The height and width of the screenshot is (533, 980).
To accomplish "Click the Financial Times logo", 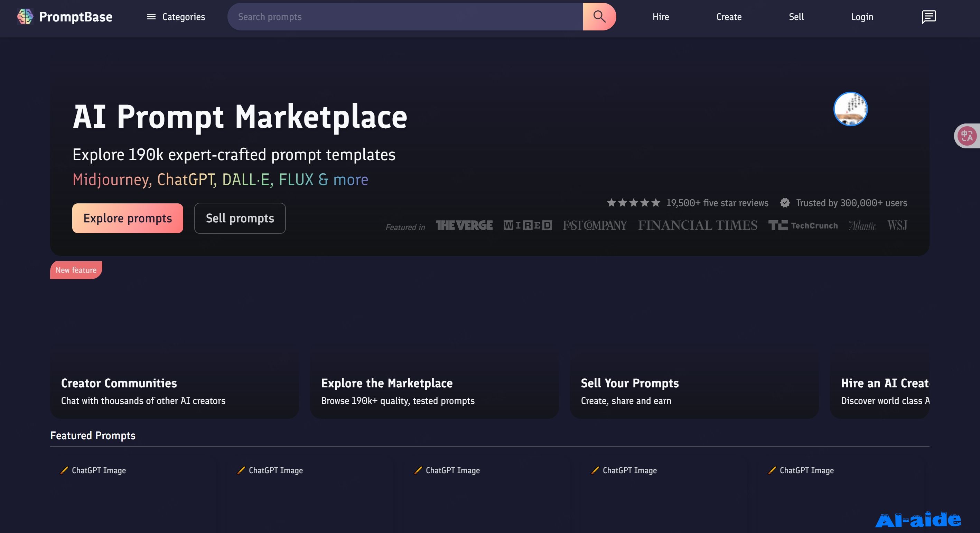I will coord(697,226).
